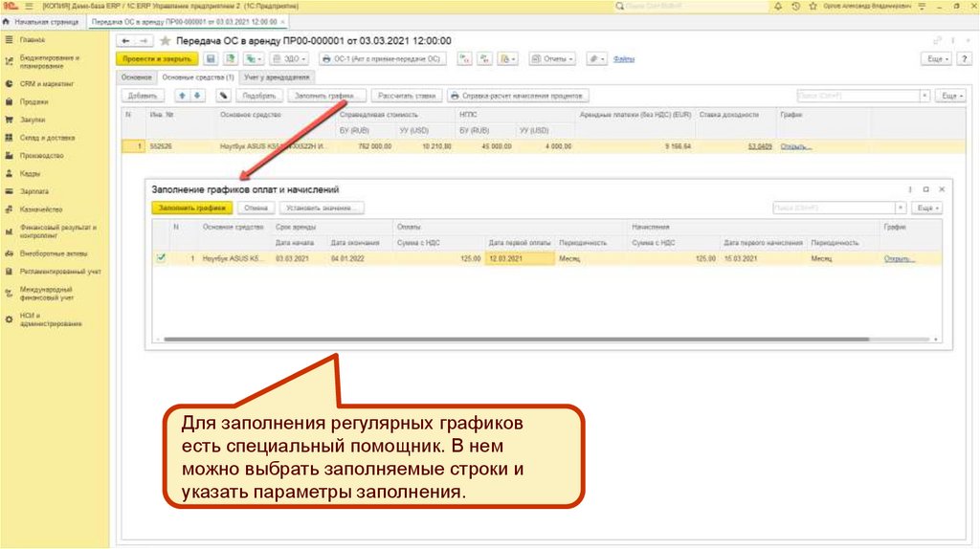The width and height of the screenshot is (980, 549).
Task: Click first payment date field 12.03.2021
Action: click(x=520, y=258)
